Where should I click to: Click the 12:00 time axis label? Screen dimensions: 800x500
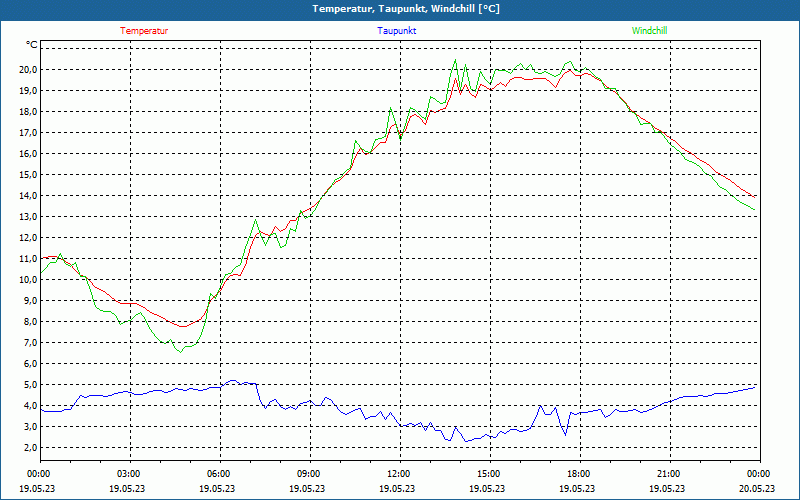pos(398,474)
